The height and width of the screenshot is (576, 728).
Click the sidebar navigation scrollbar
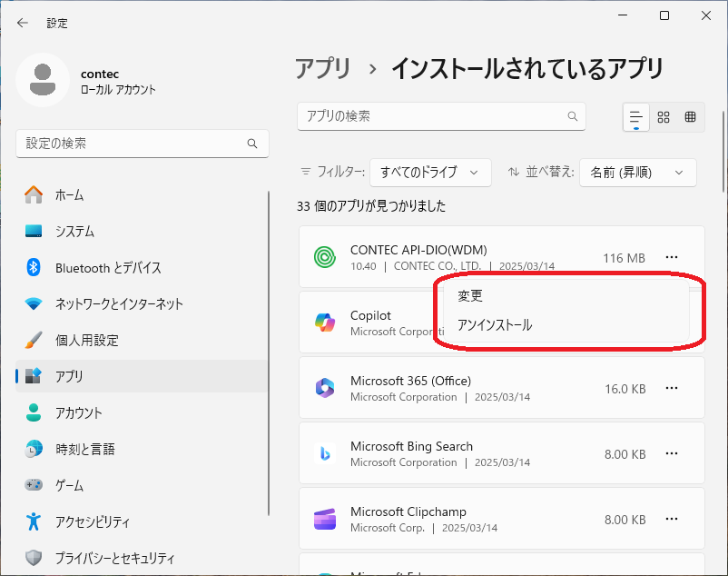coord(269,353)
